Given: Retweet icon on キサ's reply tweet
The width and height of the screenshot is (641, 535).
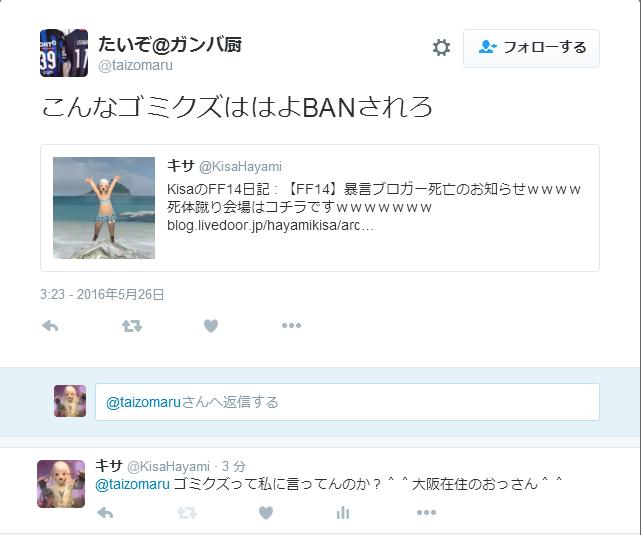Looking at the screenshot, I should pos(187,513).
